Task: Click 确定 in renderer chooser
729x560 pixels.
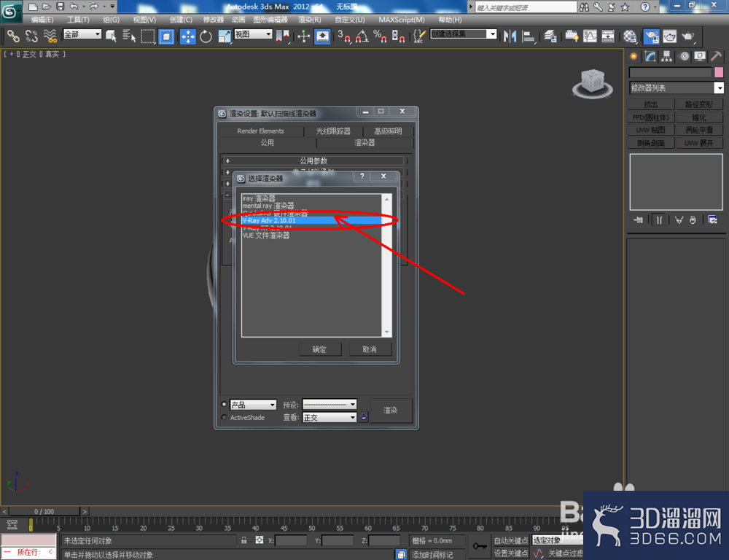Action: (x=320, y=349)
